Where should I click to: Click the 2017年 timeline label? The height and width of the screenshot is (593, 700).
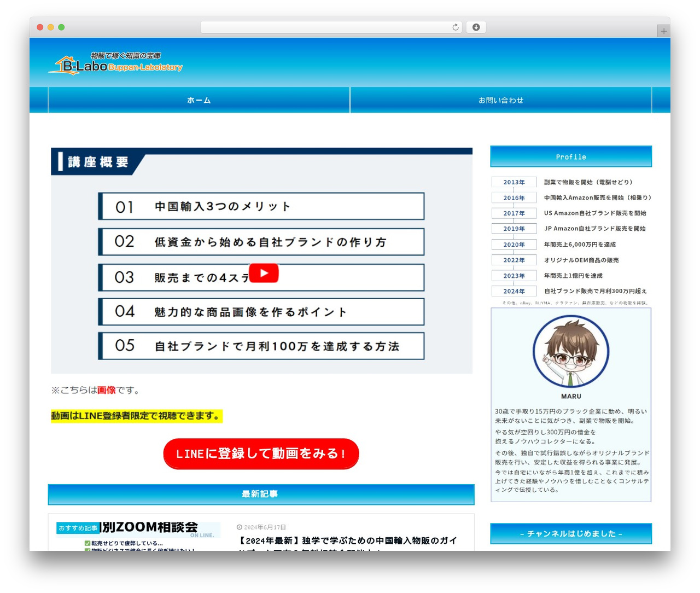(x=514, y=213)
